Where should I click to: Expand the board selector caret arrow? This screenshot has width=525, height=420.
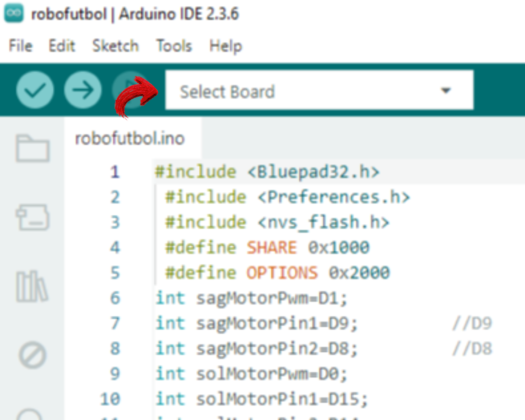pyautogui.click(x=446, y=91)
